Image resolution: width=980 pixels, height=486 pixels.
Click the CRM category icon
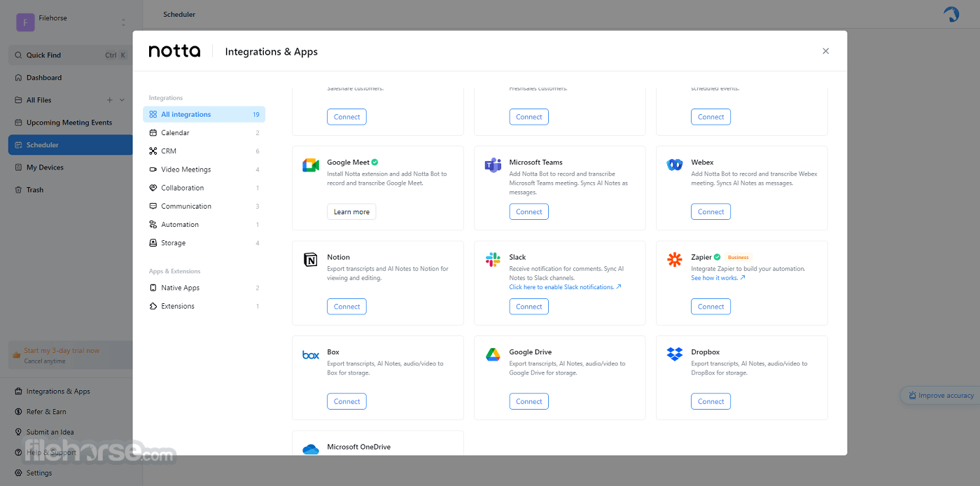(153, 151)
